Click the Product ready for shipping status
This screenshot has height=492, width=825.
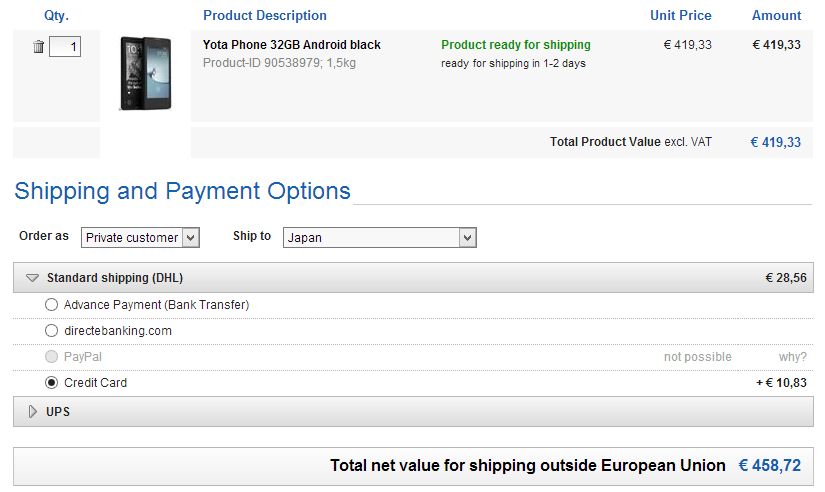point(515,45)
